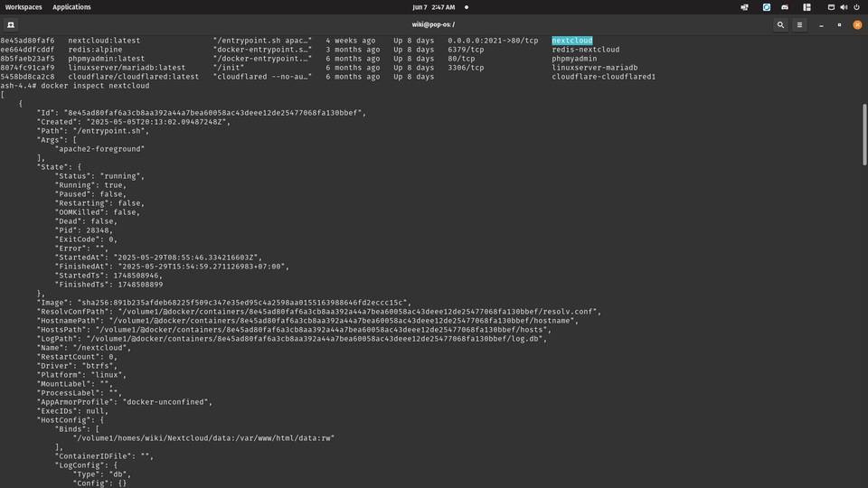Click the Nextcloud data bind mount path

point(203,437)
